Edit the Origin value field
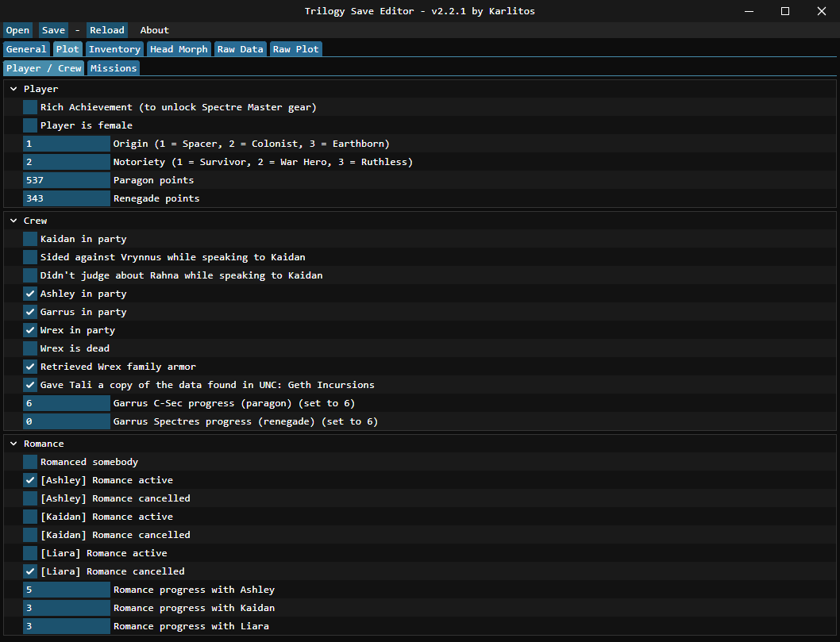This screenshot has width=840, height=642. pos(67,144)
